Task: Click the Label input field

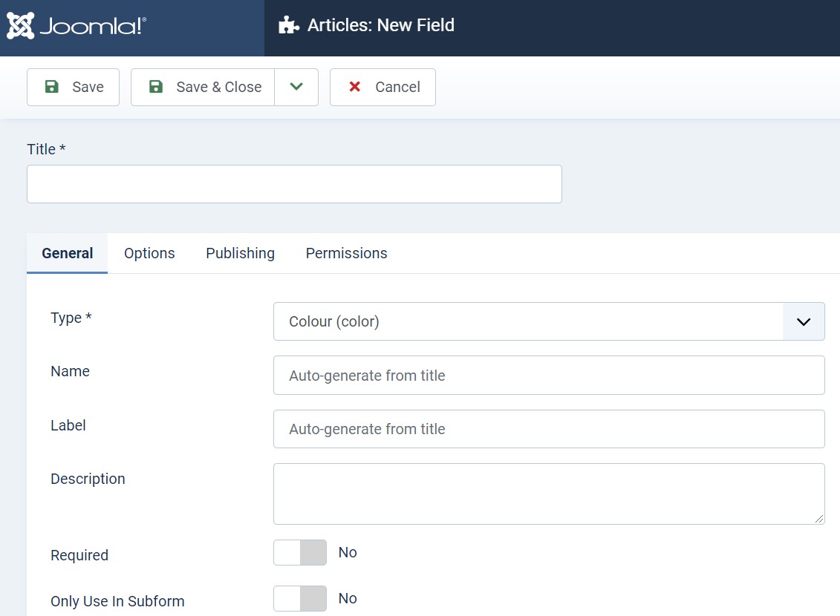Action: pyautogui.click(x=549, y=429)
